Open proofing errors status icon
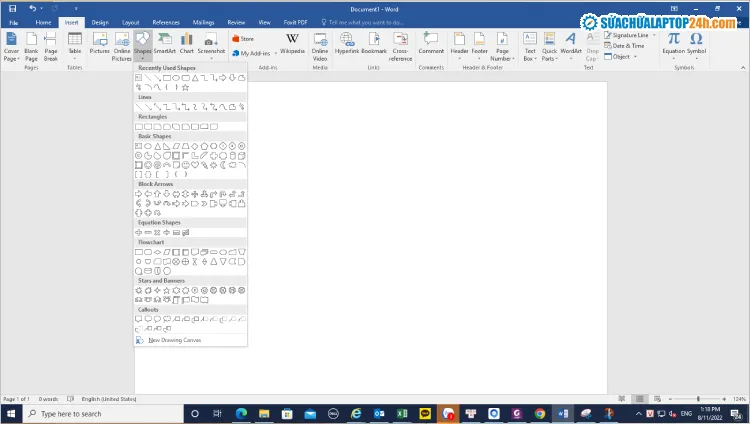 [70, 399]
